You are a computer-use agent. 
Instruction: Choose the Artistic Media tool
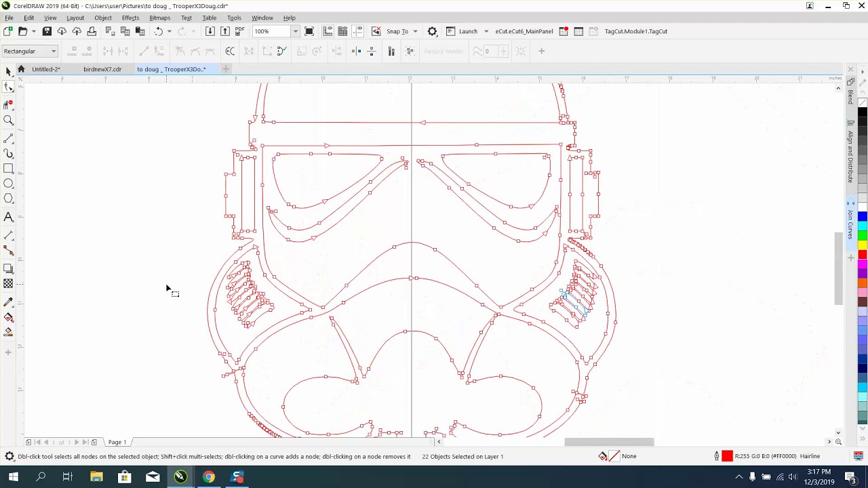[x=8, y=154]
